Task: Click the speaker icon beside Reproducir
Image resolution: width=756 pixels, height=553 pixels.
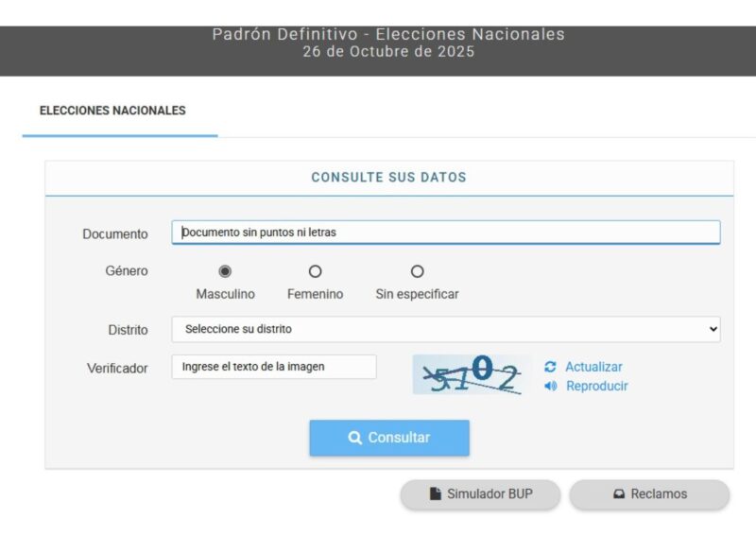Action: pyautogui.click(x=550, y=386)
